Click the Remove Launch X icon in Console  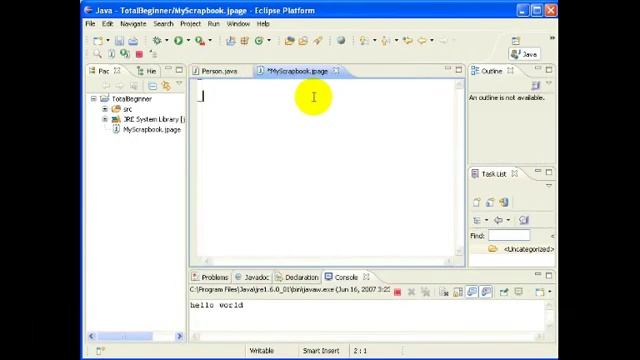pos(411,292)
